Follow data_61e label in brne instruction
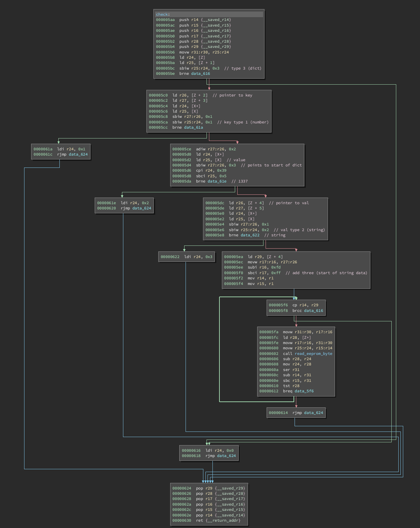Screen dimensions: 420x528 click(217, 181)
